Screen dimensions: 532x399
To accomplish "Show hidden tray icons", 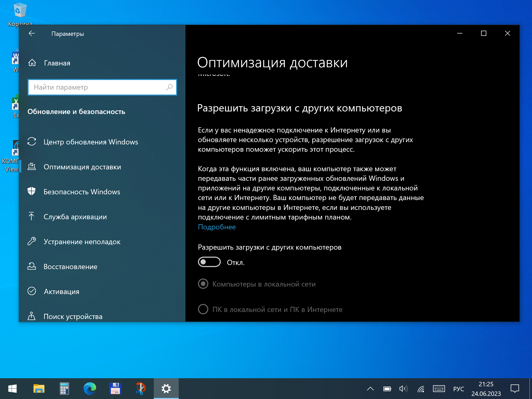I will click(370, 389).
